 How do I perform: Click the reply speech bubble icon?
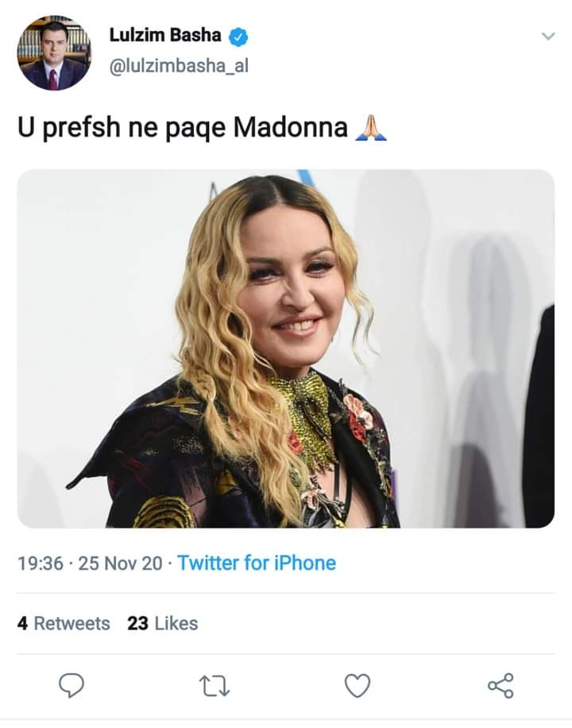[71, 685]
